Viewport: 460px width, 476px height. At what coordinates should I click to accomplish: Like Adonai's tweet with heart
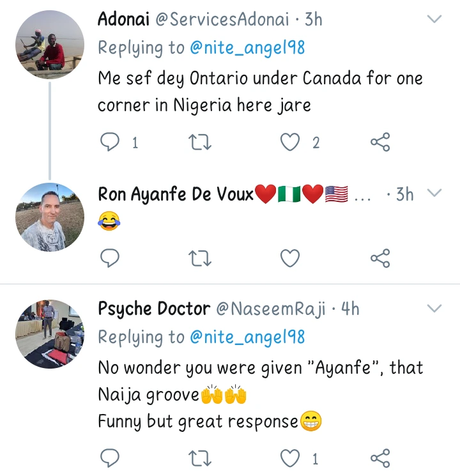tap(291, 143)
